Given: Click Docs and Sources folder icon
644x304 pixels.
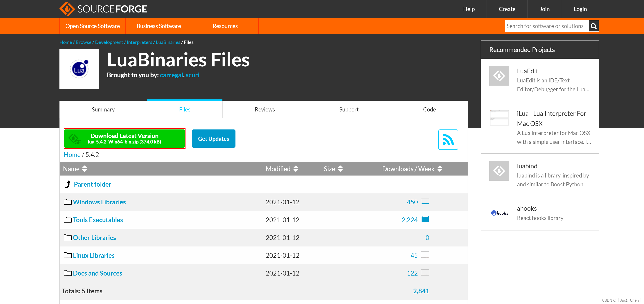Looking at the screenshot, I should point(68,273).
